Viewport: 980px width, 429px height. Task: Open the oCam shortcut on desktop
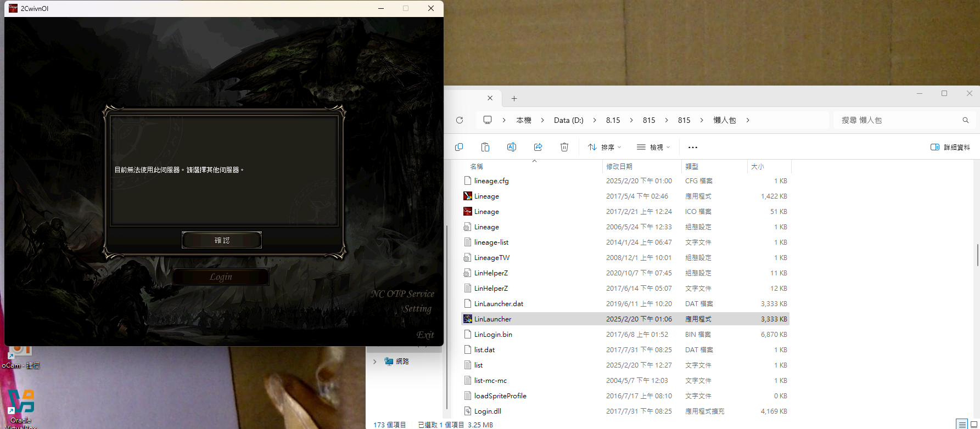[20, 358]
